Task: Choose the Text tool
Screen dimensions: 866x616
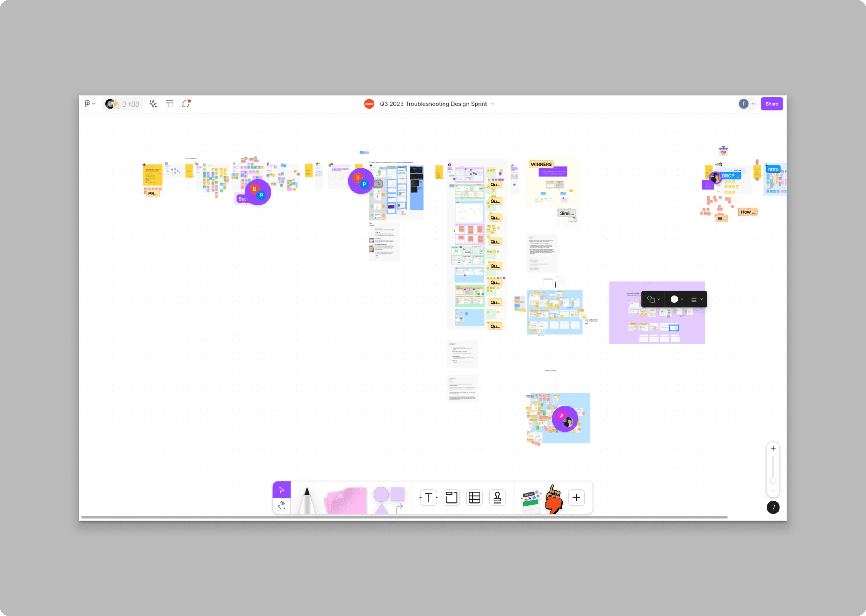Action: pyautogui.click(x=429, y=497)
